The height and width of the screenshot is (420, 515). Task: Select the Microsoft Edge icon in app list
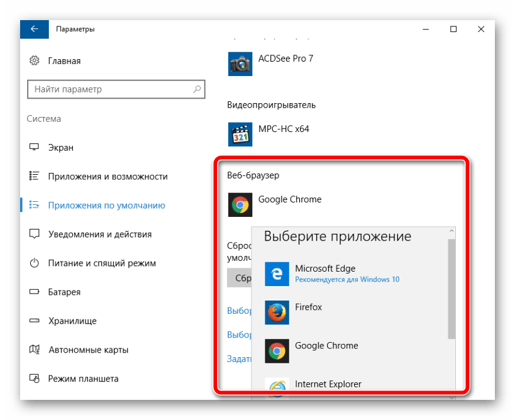pos(277,274)
